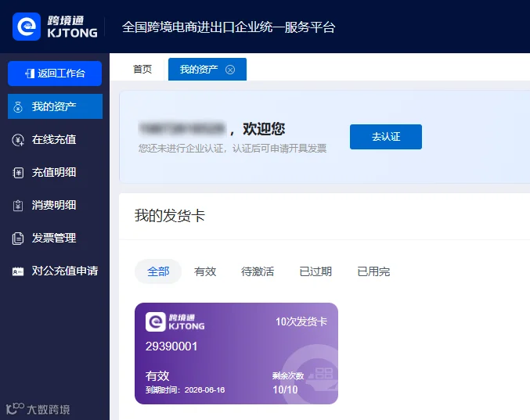The height and width of the screenshot is (420, 530).
Task: Click the money bag icon beside 我的资产
Action: (18, 106)
